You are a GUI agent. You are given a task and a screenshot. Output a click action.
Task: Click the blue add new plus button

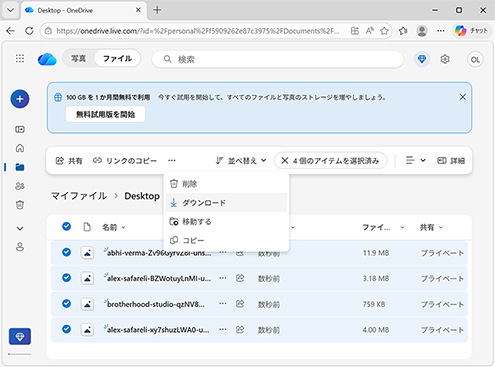(x=20, y=99)
